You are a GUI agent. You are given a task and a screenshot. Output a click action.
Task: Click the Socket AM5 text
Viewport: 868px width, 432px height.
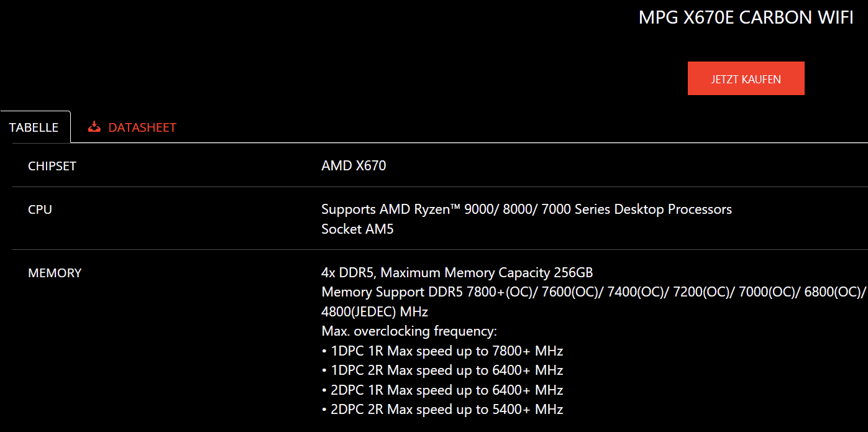click(357, 229)
